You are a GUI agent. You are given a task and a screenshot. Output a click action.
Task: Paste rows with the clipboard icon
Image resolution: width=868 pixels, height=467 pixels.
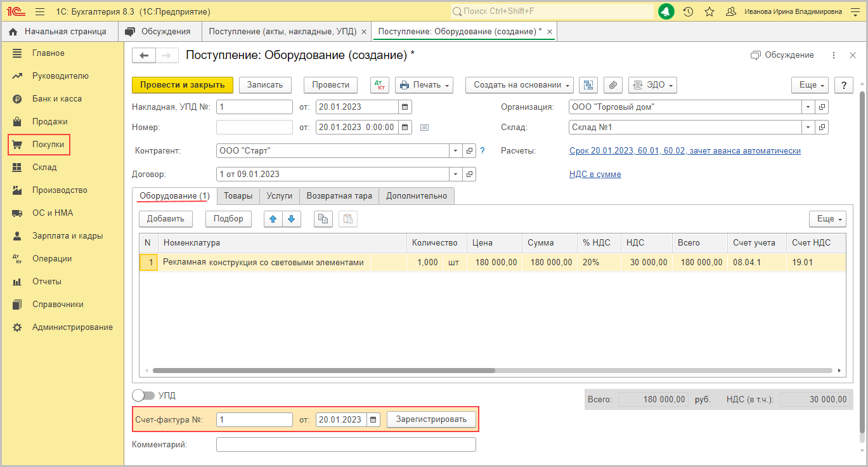click(x=348, y=219)
